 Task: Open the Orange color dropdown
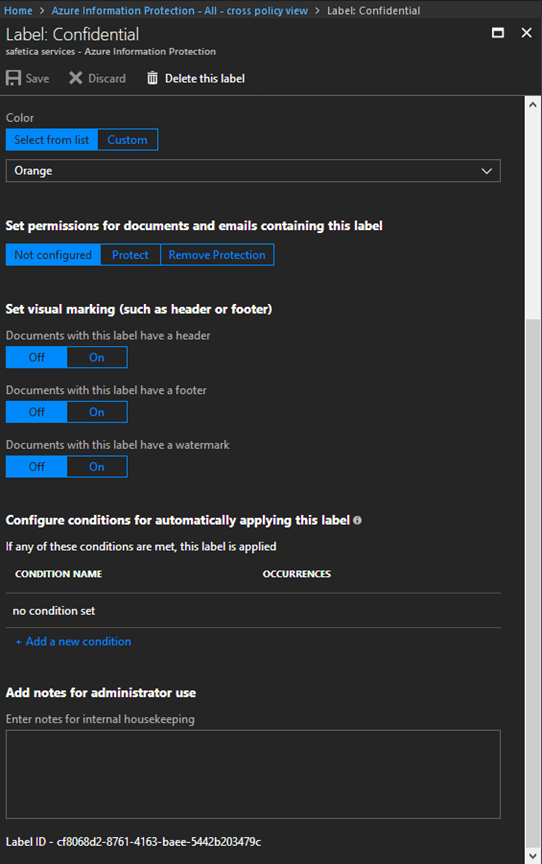(253, 171)
